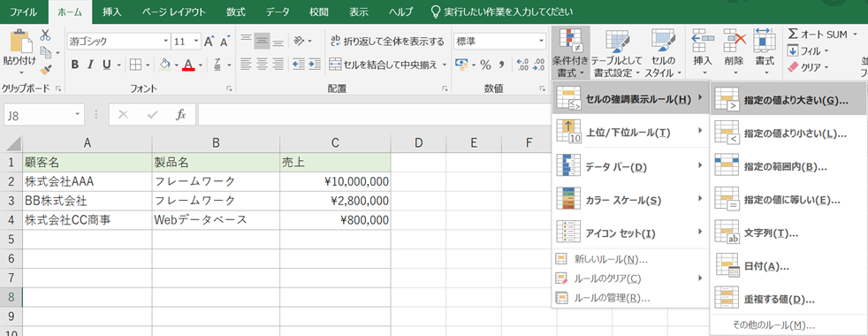Toggle Bold formatting
This screenshot has height=336, width=868.
[x=75, y=65]
